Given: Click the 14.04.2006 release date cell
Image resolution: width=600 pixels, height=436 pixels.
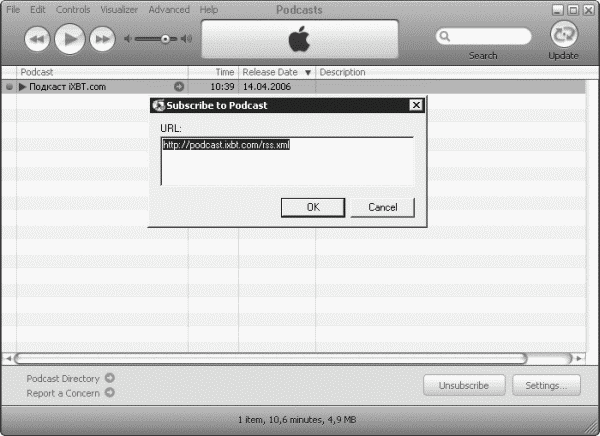Looking at the screenshot, I should click(267, 87).
